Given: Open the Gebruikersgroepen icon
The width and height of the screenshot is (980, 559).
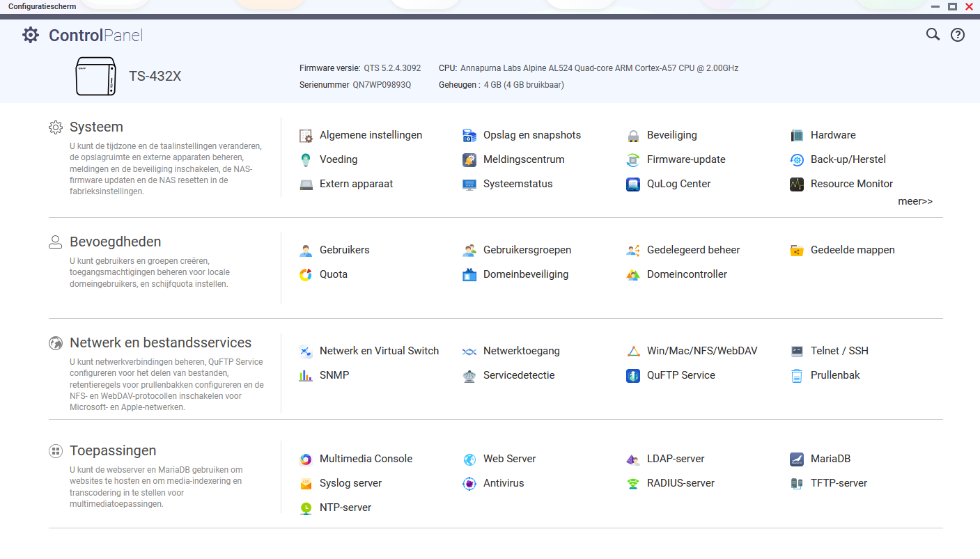Looking at the screenshot, I should pyautogui.click(x=469, y=250).
